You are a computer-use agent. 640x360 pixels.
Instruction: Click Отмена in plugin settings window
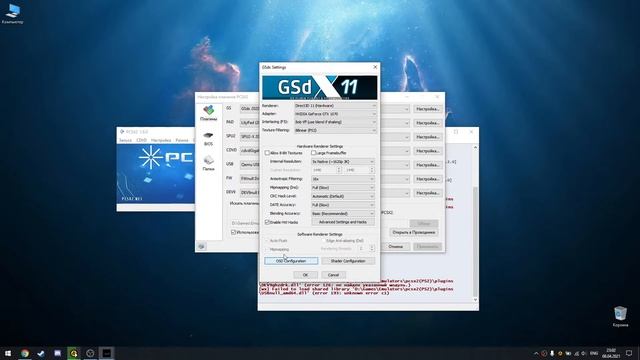coord(395,246)
